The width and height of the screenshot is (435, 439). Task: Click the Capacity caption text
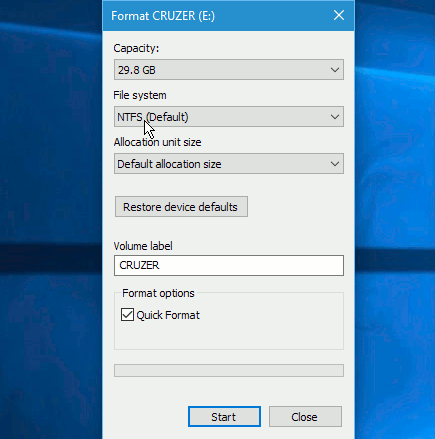pyautogui.click(x=136, y=49)
